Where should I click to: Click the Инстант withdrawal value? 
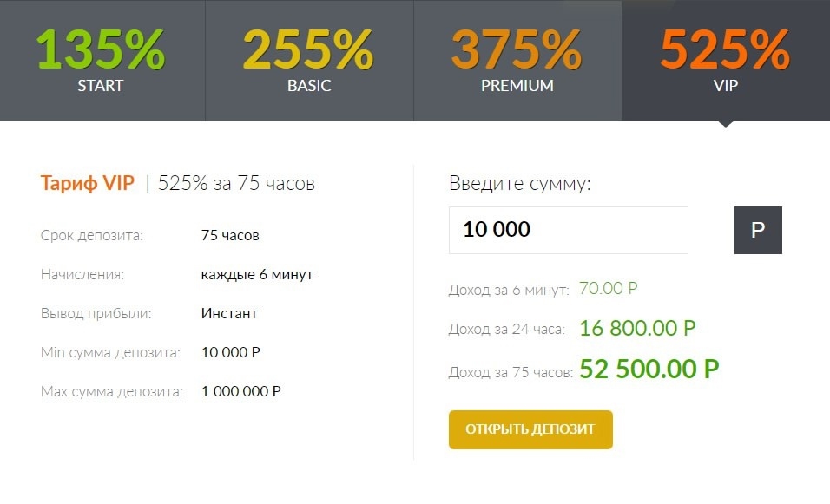[229, 313]
